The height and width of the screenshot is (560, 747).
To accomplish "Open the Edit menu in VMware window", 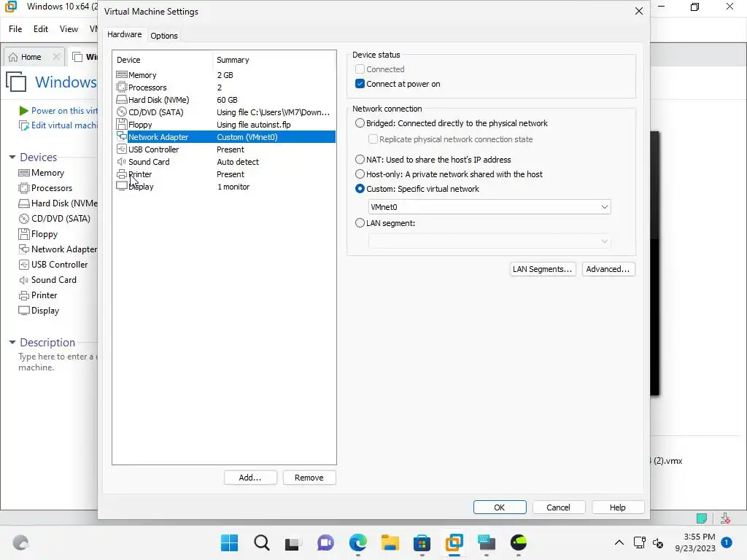I will pyautogui.click(x=41, y=29).
